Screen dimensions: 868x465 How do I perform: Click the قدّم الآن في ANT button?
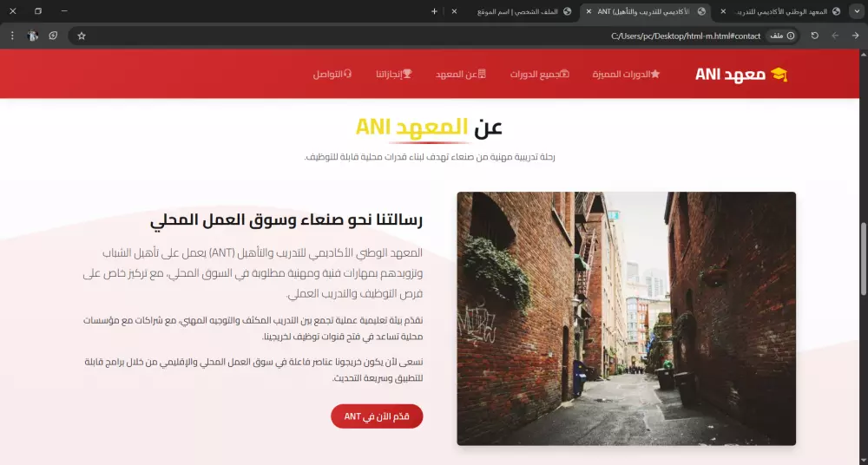(377, 416)
